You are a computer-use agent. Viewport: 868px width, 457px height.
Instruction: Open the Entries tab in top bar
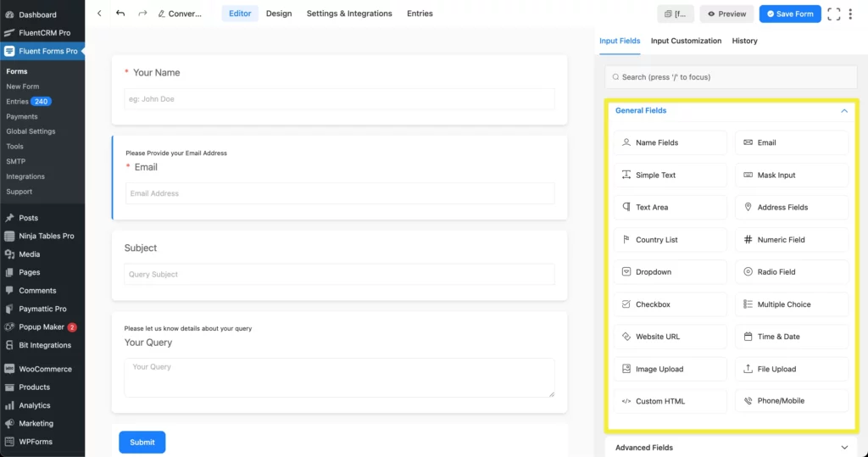[420, 14]
